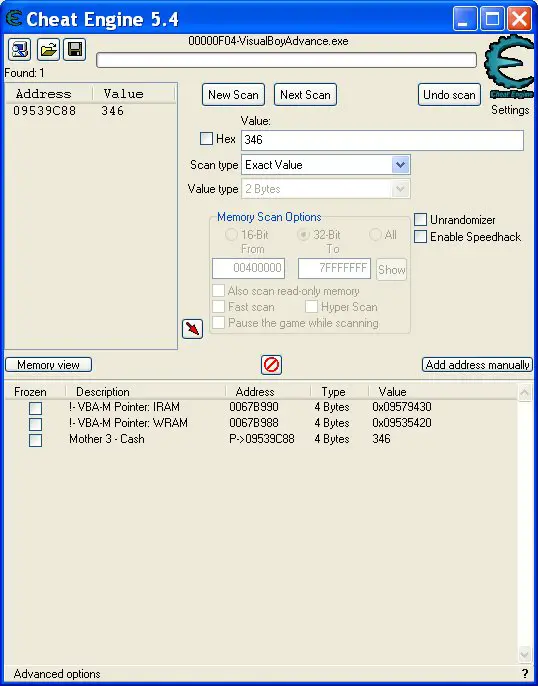This screenshot has height=686, width=538.
Task: Click the Cheat Engine title bar icon
Action: pos(14,19)
